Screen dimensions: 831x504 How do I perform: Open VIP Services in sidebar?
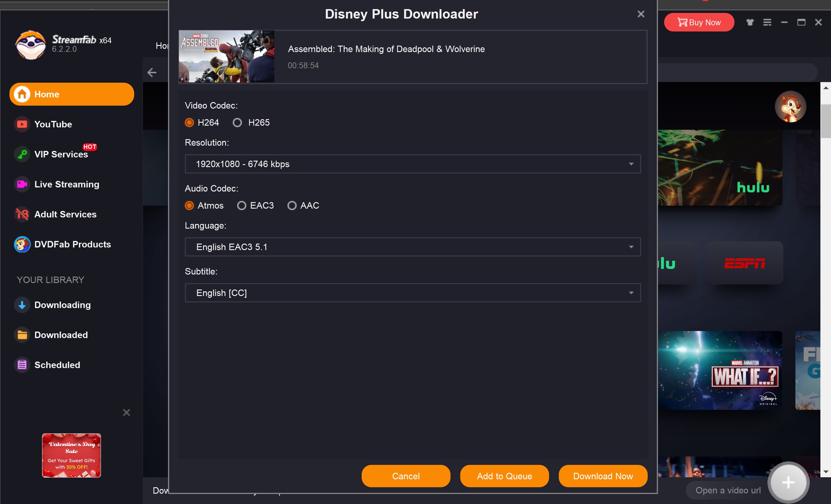(x=72, y=154)
